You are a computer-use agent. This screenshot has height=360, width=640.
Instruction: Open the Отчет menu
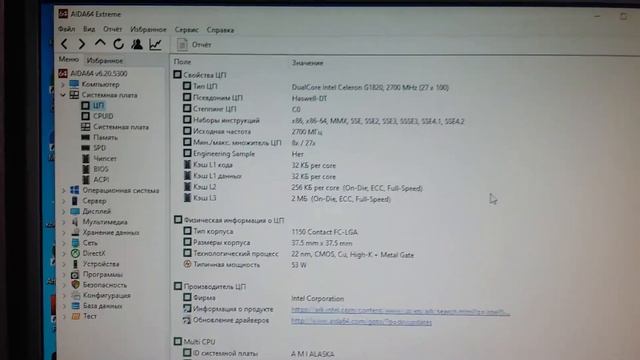pyautogui.click(x=113, y=29)
